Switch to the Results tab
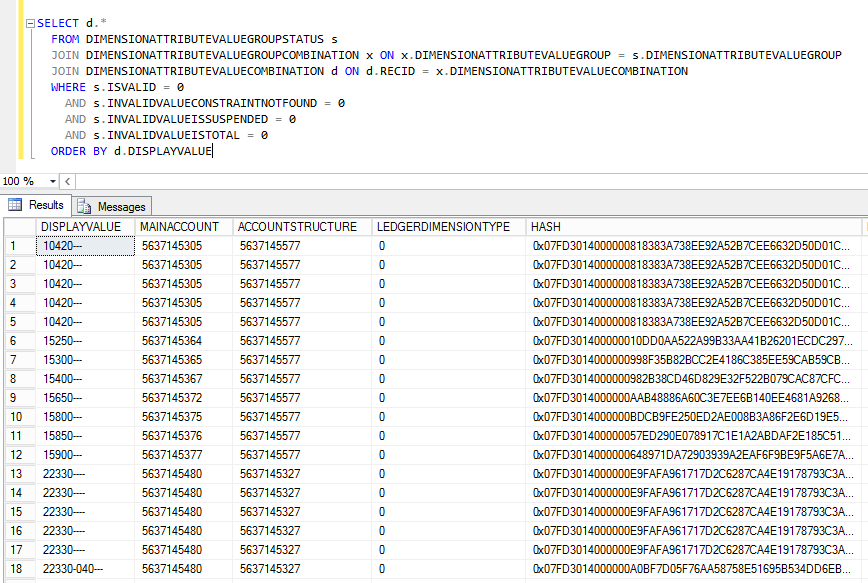The image size is (868, 583). tap(37, 205)
